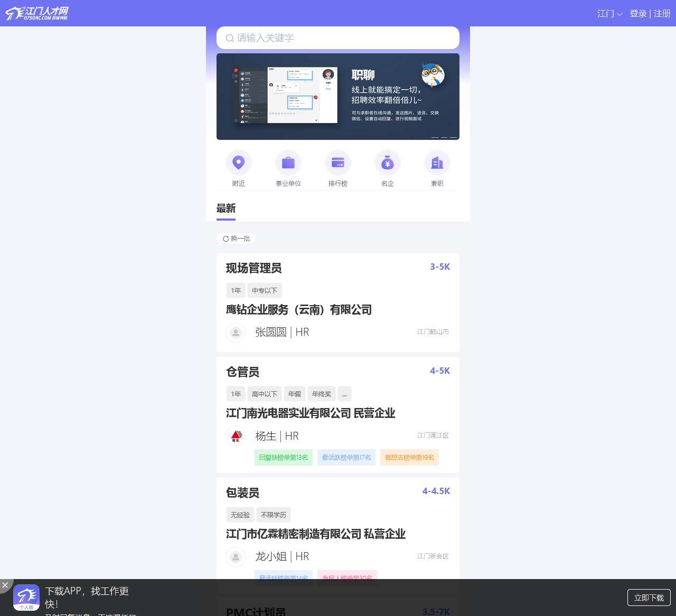Click the 1年 tag on 现场管理员
This screenshot has width=676, height=616.
click(x=236, y=290)
